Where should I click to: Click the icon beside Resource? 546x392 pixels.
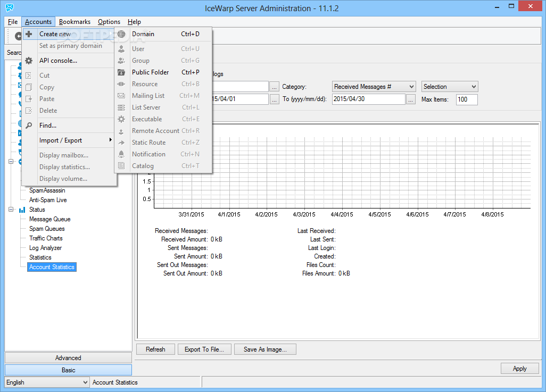click(121, 84)
